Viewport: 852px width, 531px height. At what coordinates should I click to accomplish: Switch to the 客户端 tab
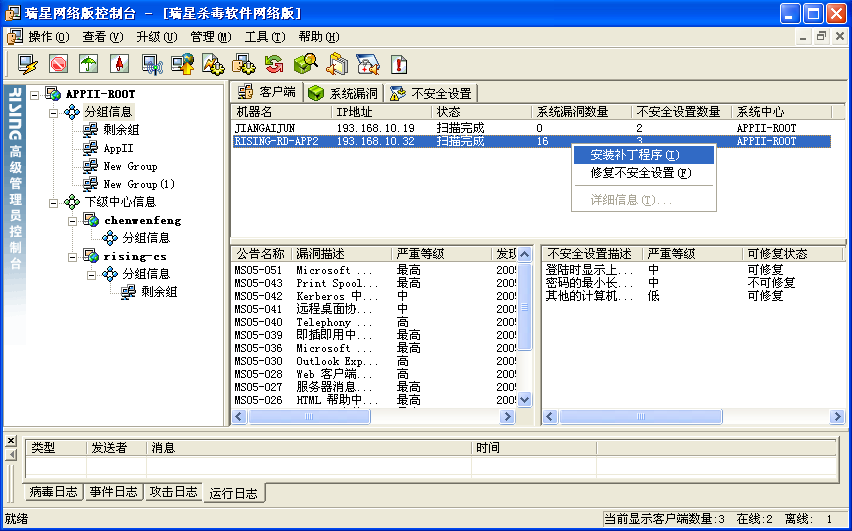click(267, 92)
